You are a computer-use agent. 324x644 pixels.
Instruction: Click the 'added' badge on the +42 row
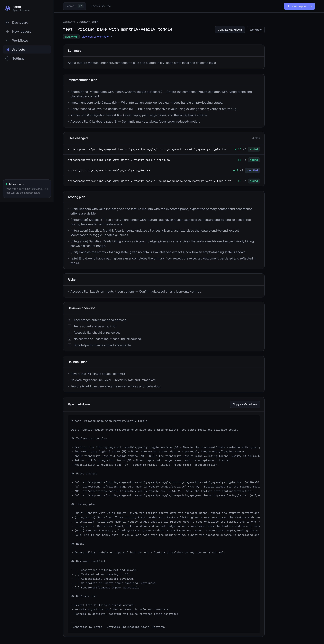click(x=254, y=181)
